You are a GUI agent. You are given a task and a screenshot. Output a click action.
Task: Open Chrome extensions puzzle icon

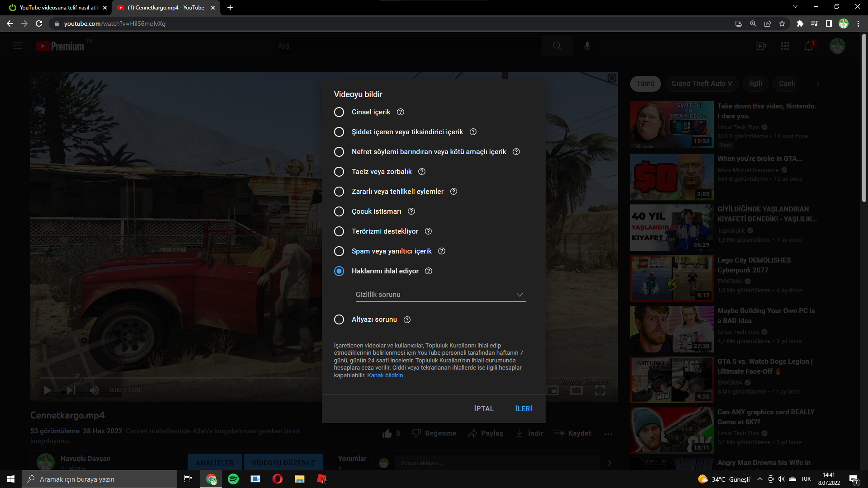(x=800, y=23)
